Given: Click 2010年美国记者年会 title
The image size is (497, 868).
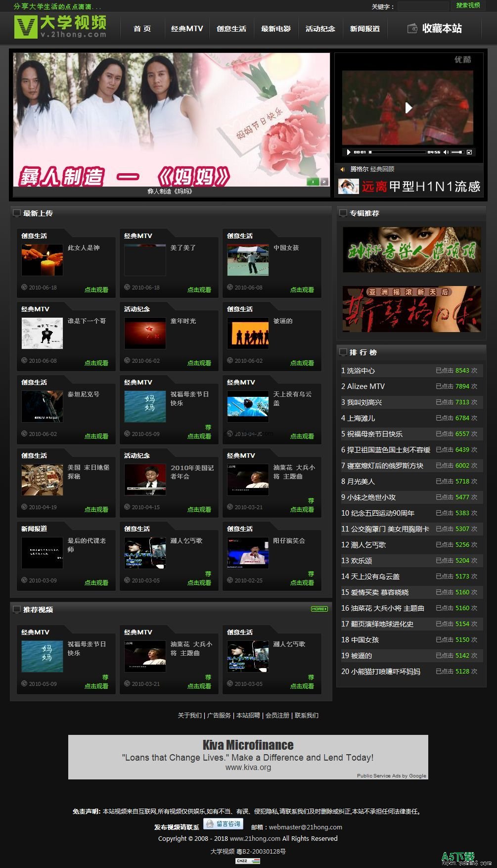Looking at the screenshot, I should 192,472.
